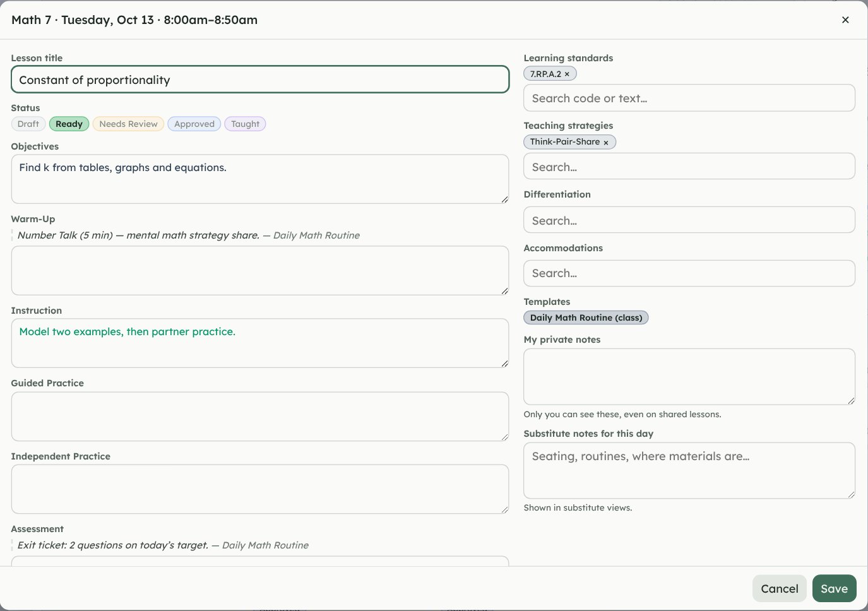Open the Learning standards search box
This screenshot has width=868, height=611.
(x=689, y=98)
